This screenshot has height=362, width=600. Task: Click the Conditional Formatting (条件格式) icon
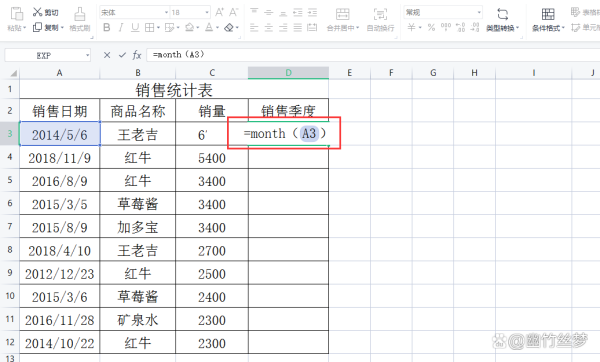tap(548, 14)
